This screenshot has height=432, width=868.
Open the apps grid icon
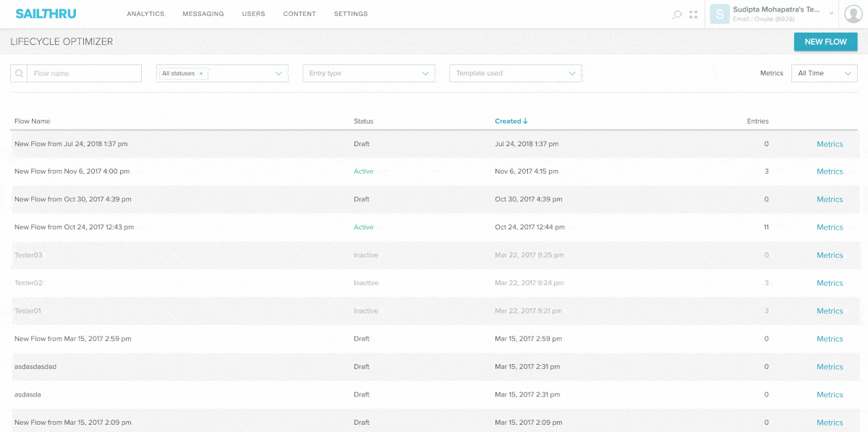pyautogui.click(x=694, y=14)
